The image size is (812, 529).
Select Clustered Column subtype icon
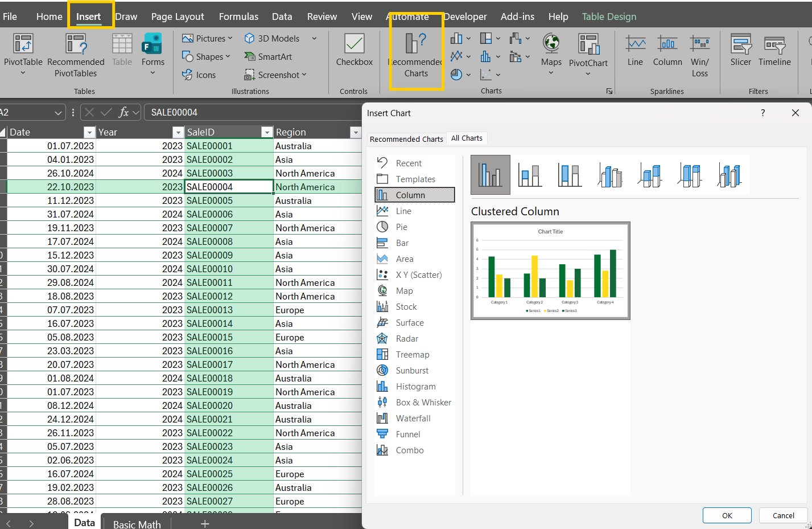tap(491, 175)
